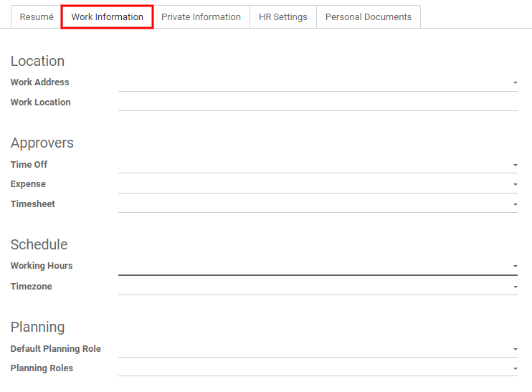
Task: Click the Default Planning Role label
Action: tap(56, 349)
